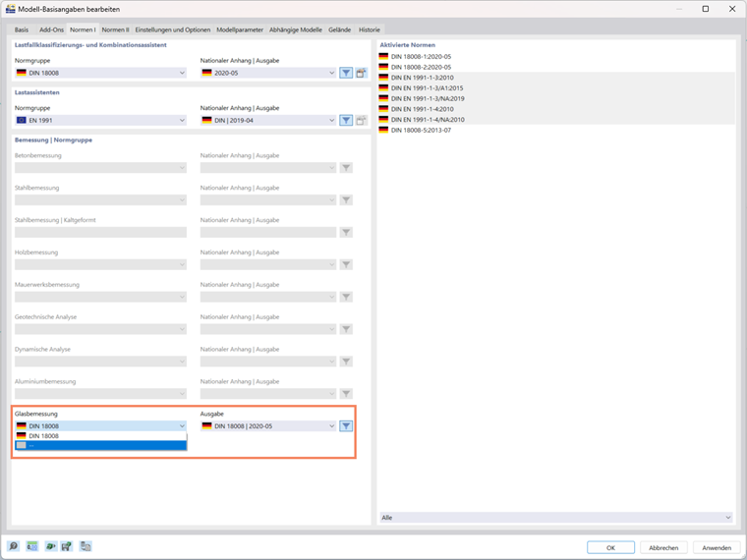
Task: Select the highlighted '--' empty option
Action: (100, 445)
